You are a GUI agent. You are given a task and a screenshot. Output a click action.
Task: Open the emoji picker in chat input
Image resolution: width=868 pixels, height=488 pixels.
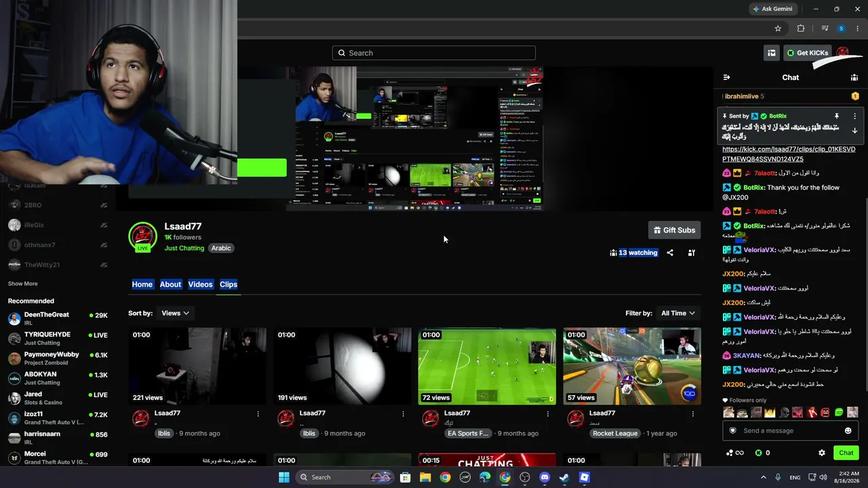(848, 431)
